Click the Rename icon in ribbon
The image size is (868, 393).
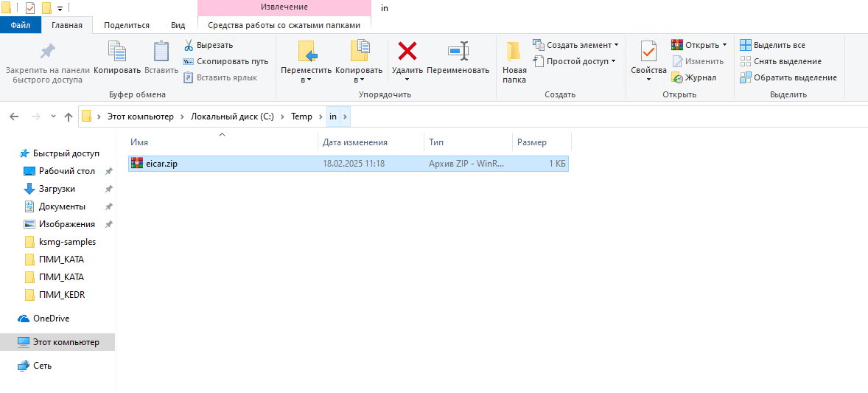tap(458, 51)
